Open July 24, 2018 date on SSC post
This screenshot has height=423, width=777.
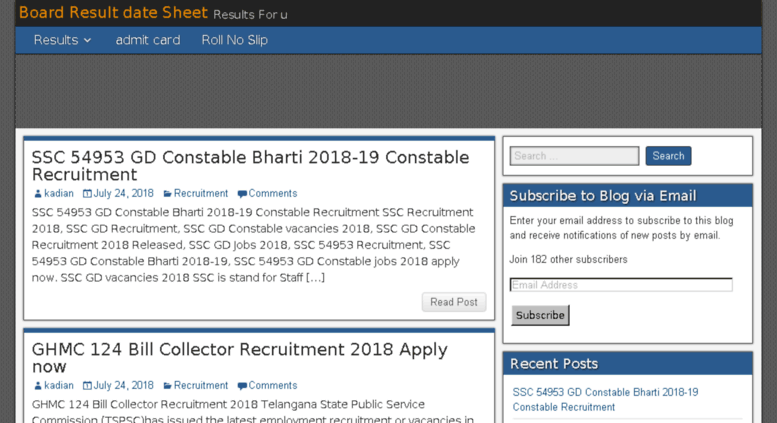(123, 193)
